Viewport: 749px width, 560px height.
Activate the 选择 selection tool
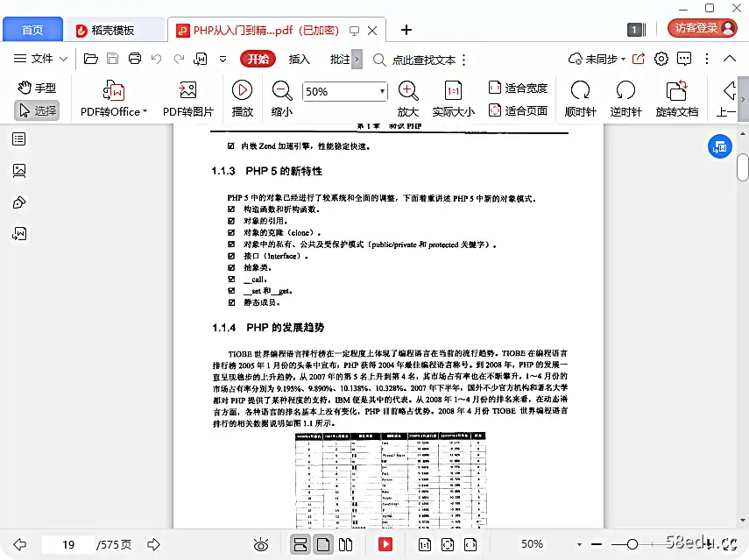[37, 110]
